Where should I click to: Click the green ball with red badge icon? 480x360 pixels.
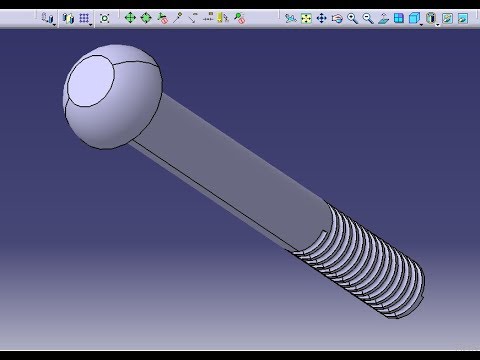239,18
